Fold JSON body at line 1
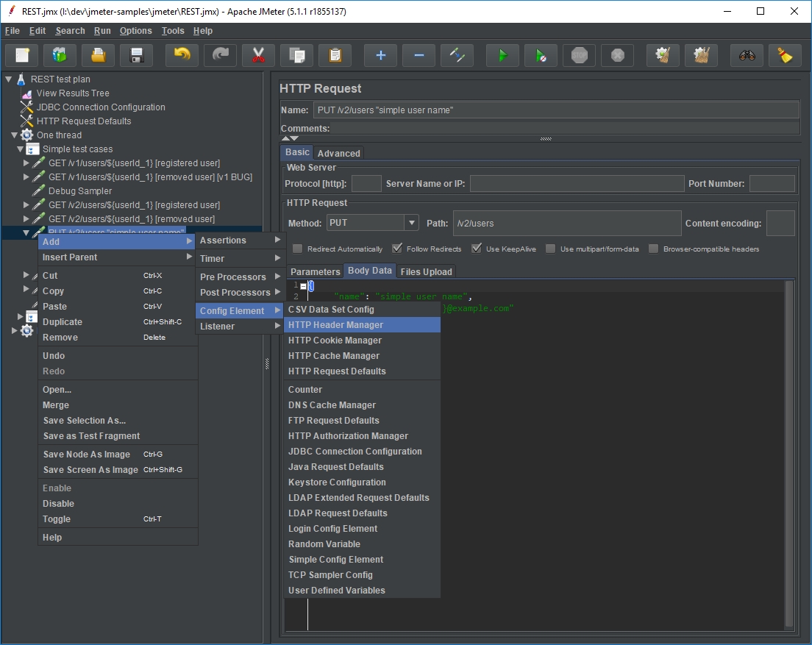The width and height of the screenshot is (812, 645). click(x=304, y=286)
